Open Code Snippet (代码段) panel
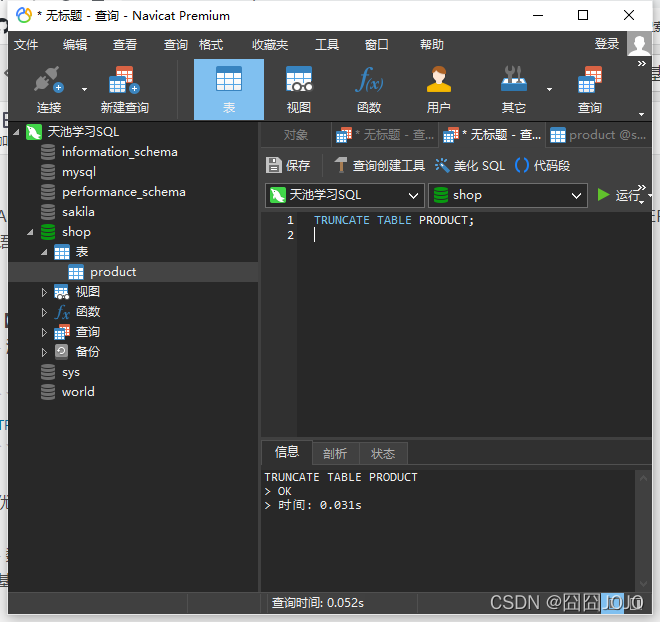This screenshot has width=660, height=622. (542, 165)
